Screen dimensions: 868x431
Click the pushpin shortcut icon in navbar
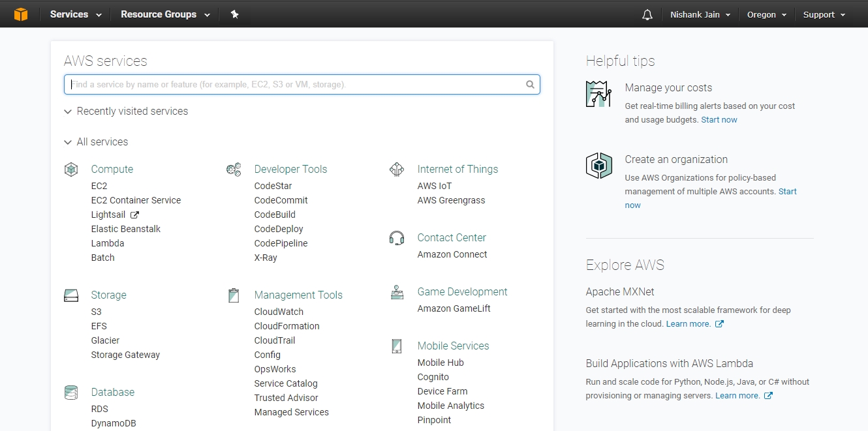tap(234, 14)
